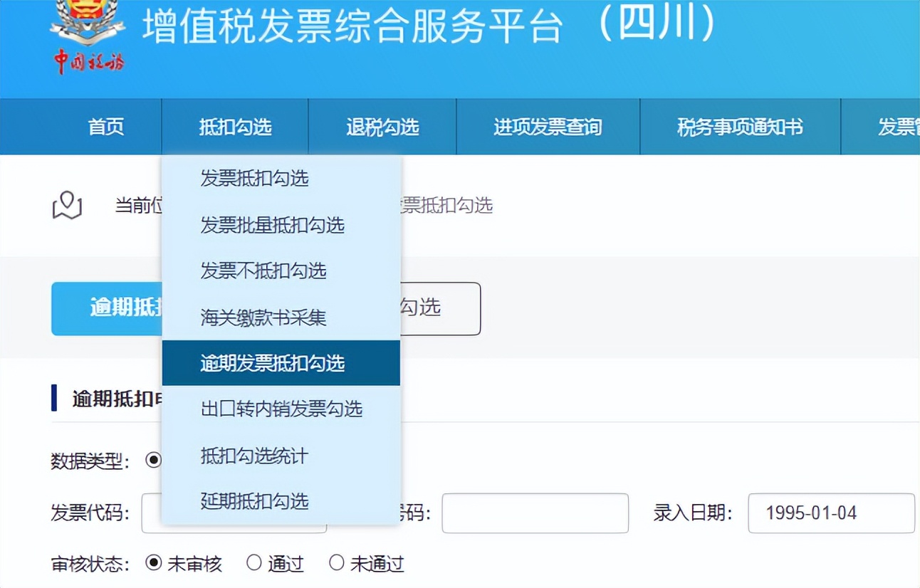920x588 pixels.
Task: Open the 进项发票查询 menu
Action: point(546,127)
